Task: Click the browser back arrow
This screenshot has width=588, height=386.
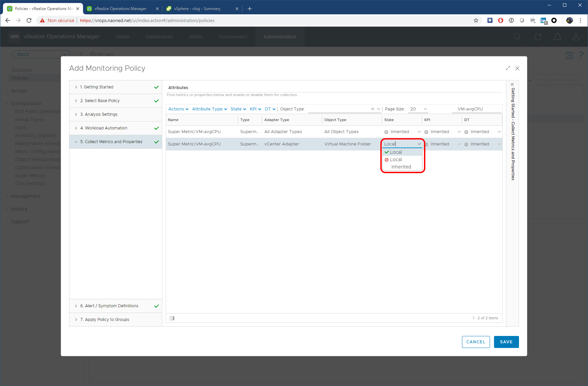Action: click(x=8, y=21)
